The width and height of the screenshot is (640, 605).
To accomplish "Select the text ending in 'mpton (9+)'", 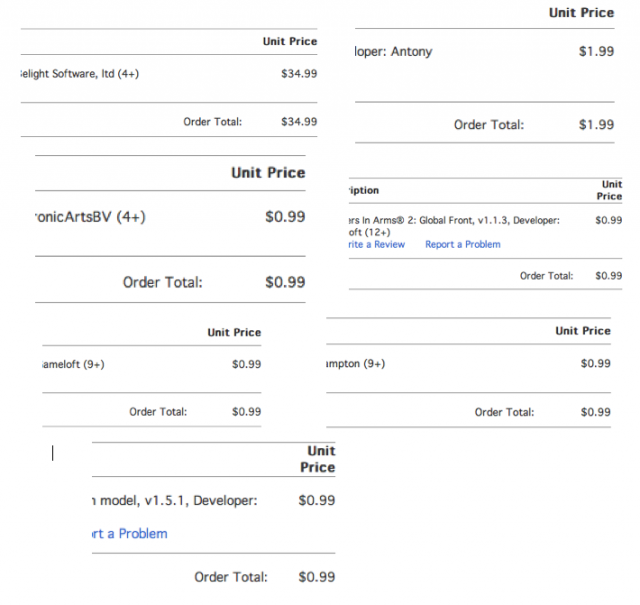I will click(355, 364).
